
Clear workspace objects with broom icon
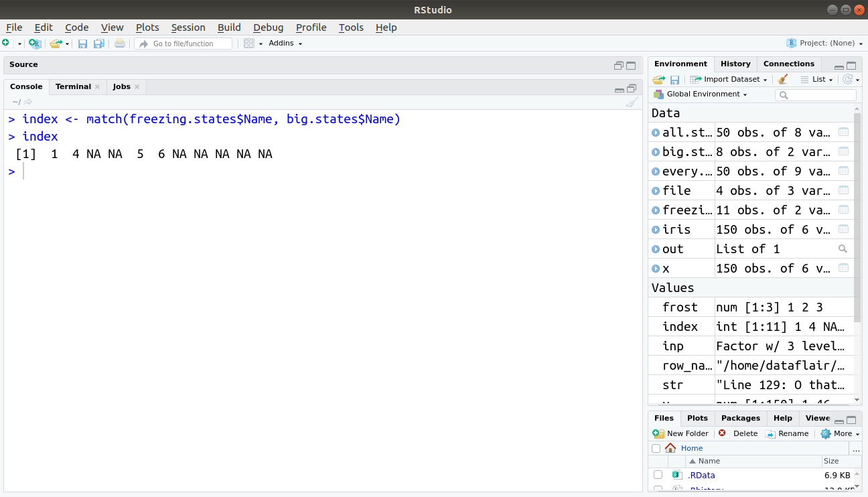(x=782, y=79)
